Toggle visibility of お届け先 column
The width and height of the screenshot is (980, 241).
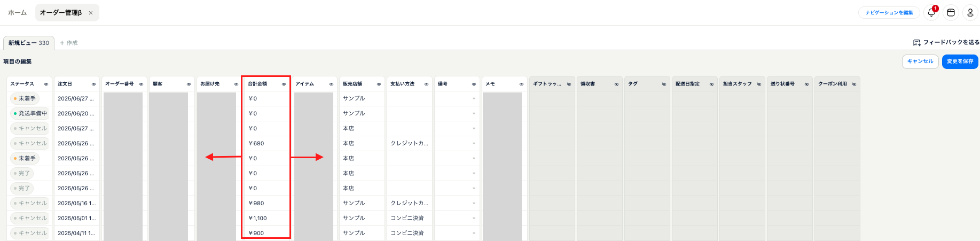coord(236,84)
